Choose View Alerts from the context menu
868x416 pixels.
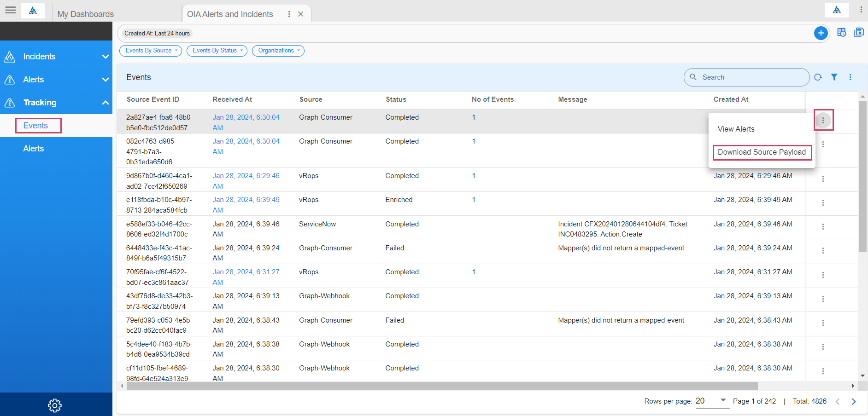pos(736,129)
